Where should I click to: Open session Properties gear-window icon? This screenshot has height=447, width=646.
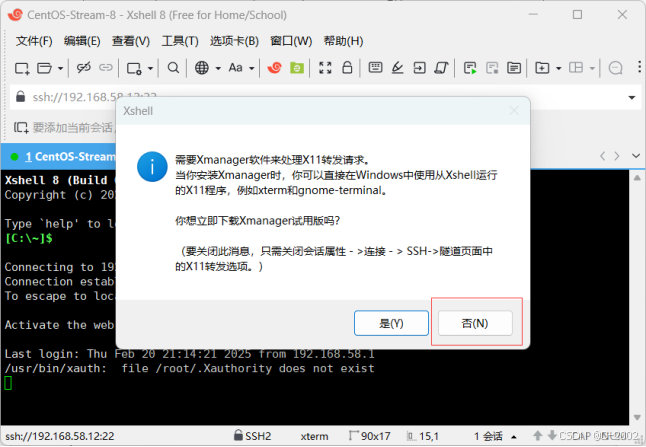click(x=134, y=68)
